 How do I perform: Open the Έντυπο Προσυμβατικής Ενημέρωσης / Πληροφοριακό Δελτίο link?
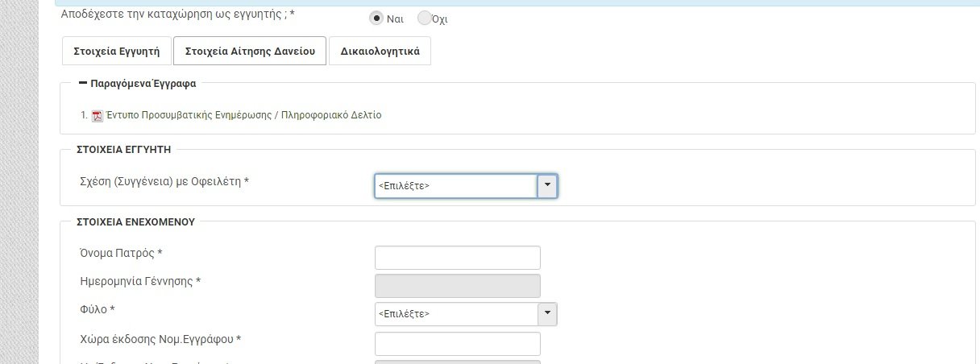(243, 115)
